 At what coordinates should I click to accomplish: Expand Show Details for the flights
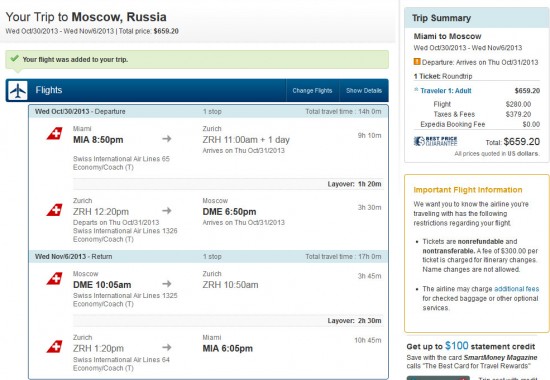click(x=364, y=91)
